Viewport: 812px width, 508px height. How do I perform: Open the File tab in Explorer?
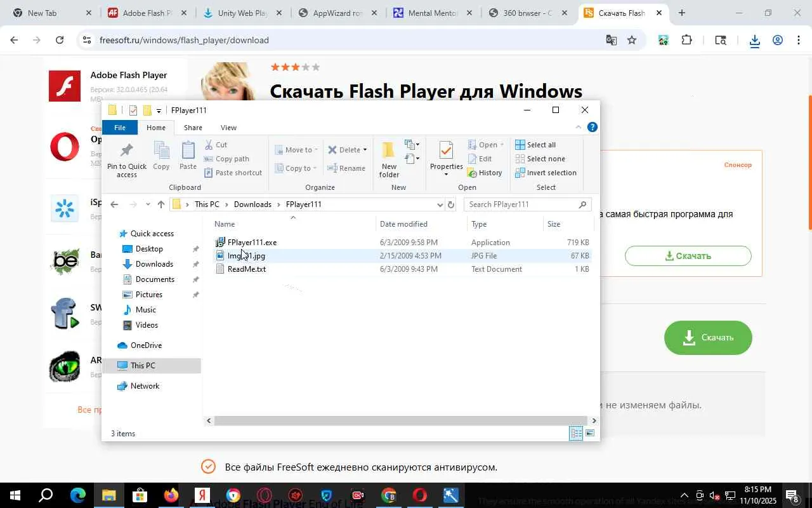coord(119,128)
